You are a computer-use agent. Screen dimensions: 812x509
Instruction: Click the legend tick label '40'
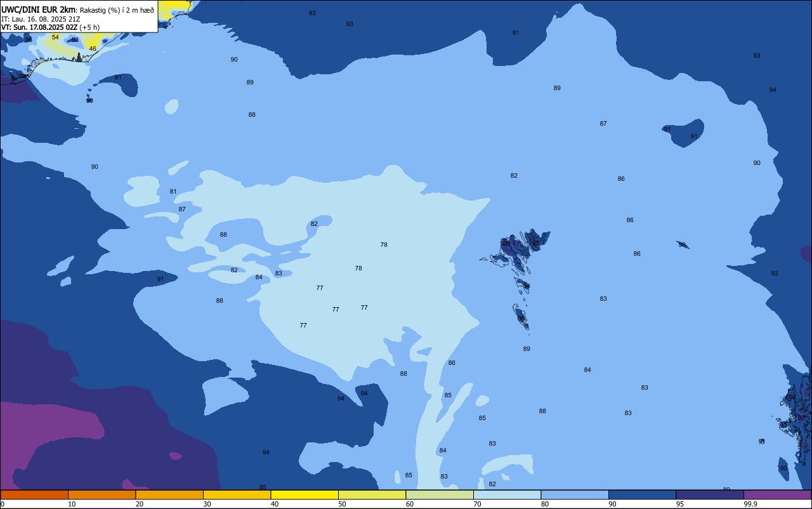[275, 504]
